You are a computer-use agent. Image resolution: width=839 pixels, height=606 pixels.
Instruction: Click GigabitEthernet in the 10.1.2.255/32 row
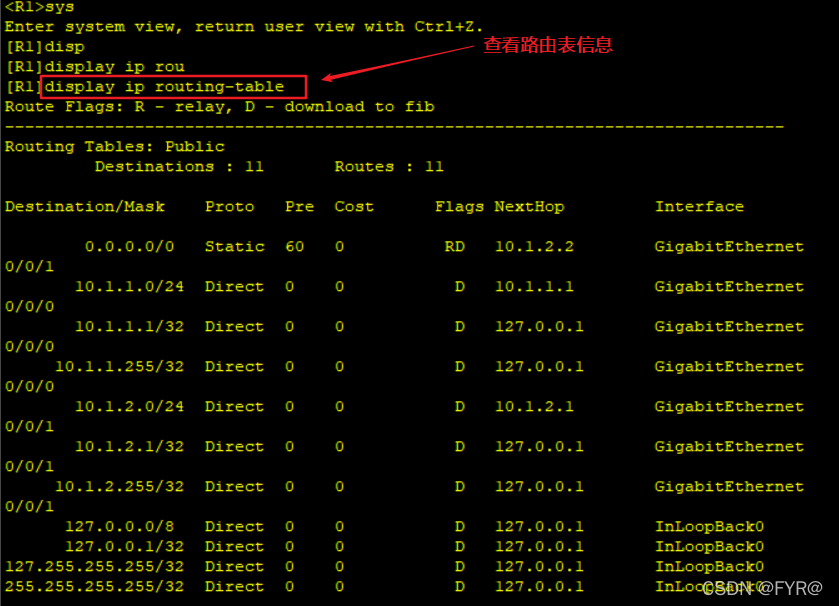[x=729, y=487]
